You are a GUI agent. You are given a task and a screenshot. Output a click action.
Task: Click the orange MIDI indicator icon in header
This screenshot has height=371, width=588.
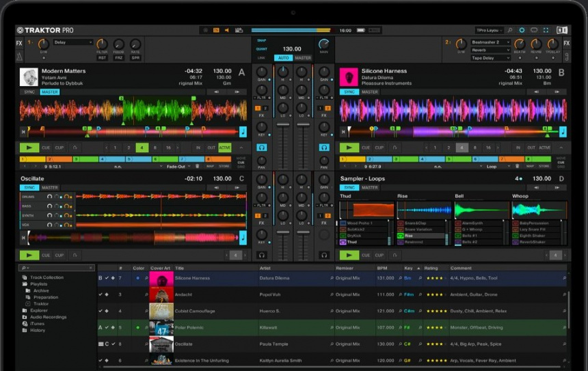click(216, 30)
